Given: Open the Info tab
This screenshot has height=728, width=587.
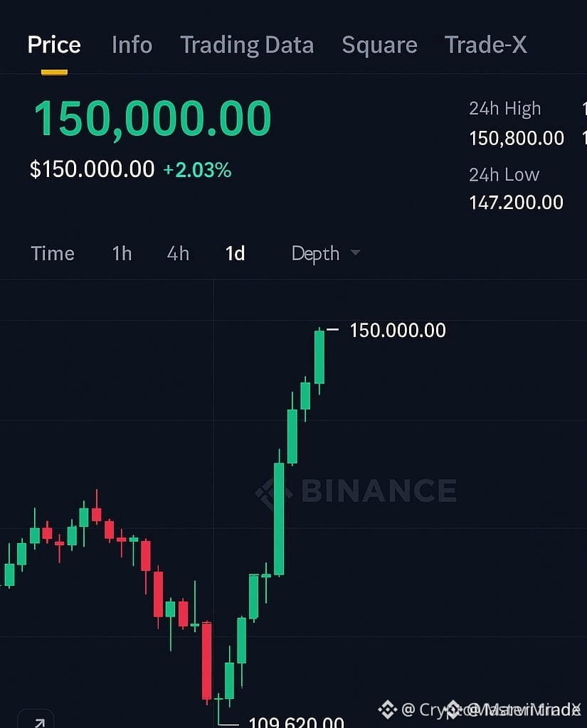Looking at the screenshot, I should click(132, 45).
